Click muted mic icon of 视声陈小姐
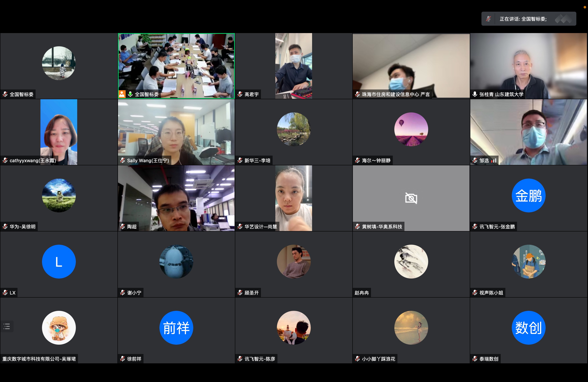 475,293
